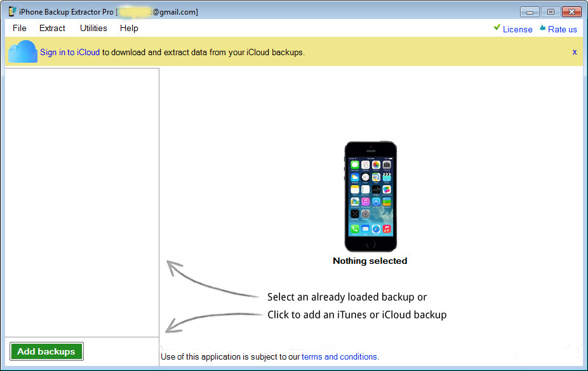Click the iPhone image above Nothing selected
This screenshot has width=588, height=371.
tap(370, 197)
